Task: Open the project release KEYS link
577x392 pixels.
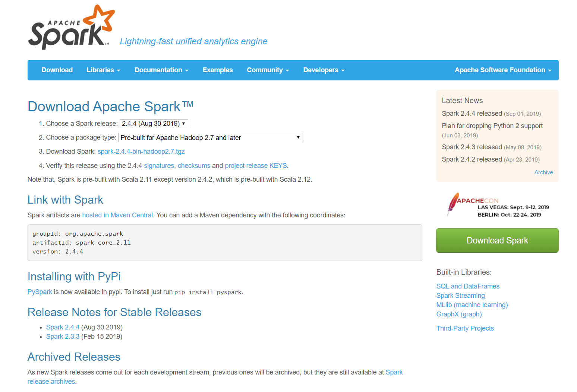Action: (256, 166)
